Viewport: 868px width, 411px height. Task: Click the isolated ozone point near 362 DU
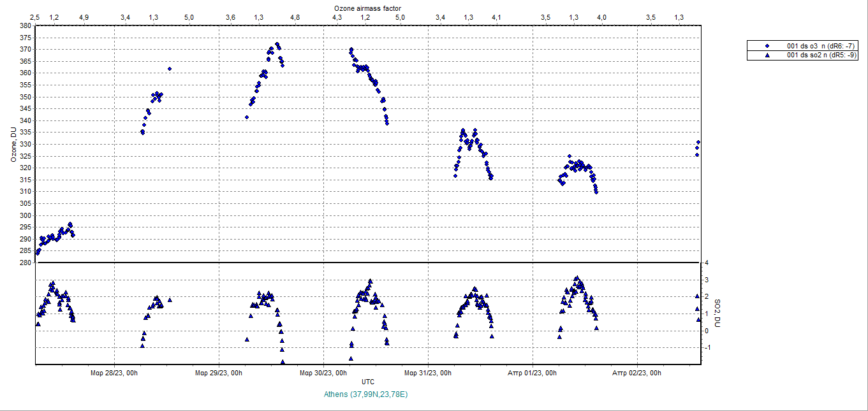click(x=170, y=69)
